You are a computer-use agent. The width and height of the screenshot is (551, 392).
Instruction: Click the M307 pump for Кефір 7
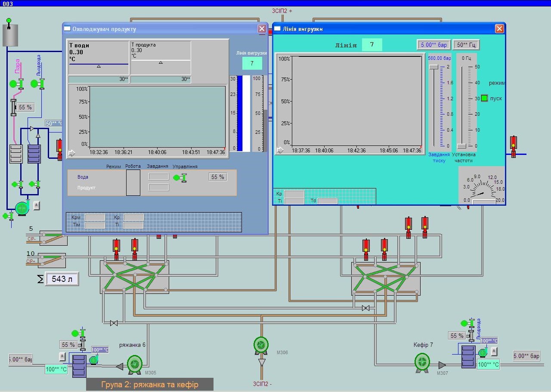click(422, 362)
